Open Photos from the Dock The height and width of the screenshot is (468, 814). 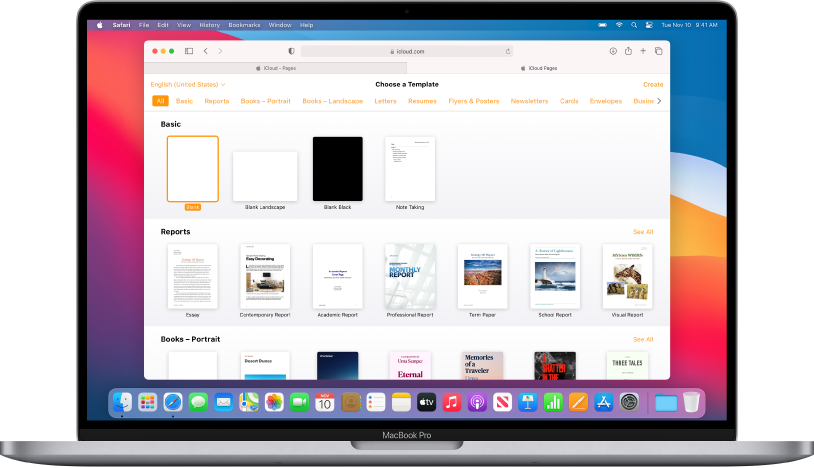(274, 402)
